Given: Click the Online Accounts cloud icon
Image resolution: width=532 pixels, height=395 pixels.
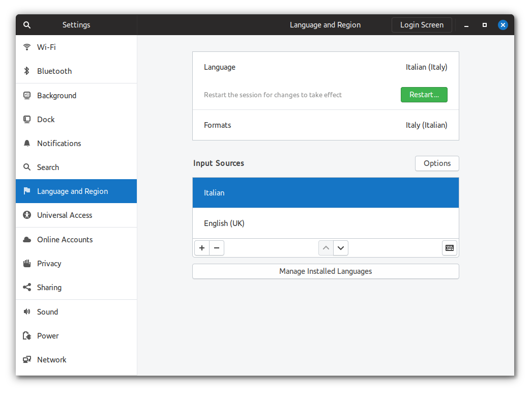Looking at the screenshot, I should pos(27,239).
